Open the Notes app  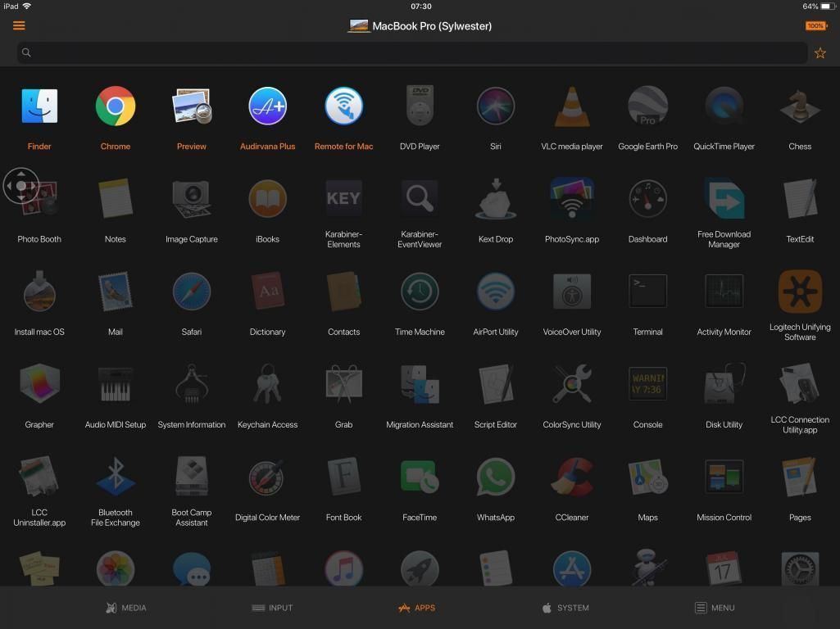click(x=116, y=198)
